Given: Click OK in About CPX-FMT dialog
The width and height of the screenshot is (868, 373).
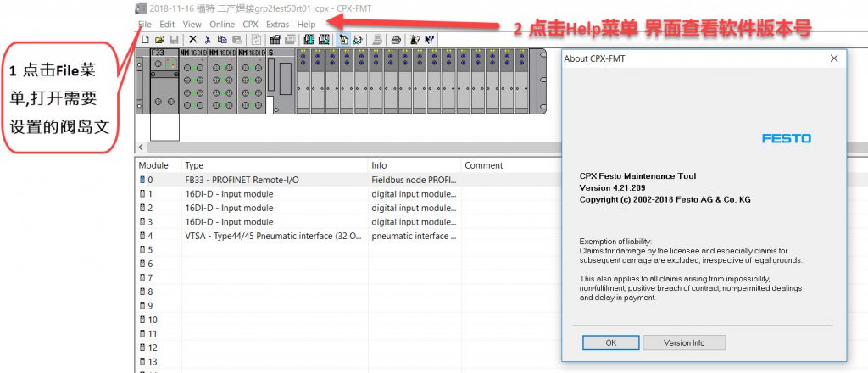Looking at the screenshot, I should [610, 342].
